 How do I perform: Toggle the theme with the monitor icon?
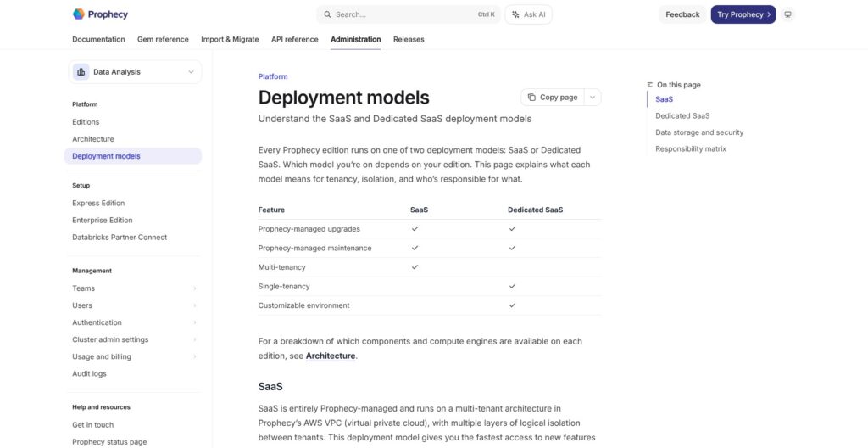pos(787,14)
